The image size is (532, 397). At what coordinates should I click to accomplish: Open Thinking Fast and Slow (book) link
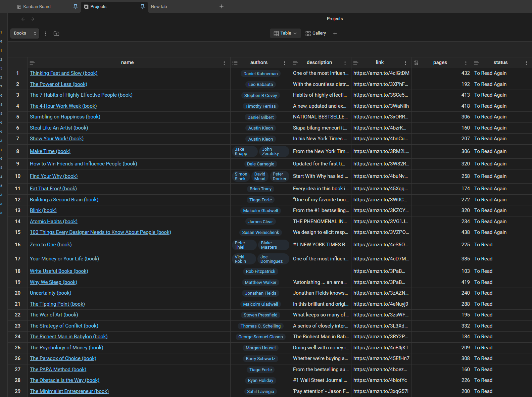(x=64, y=73)
